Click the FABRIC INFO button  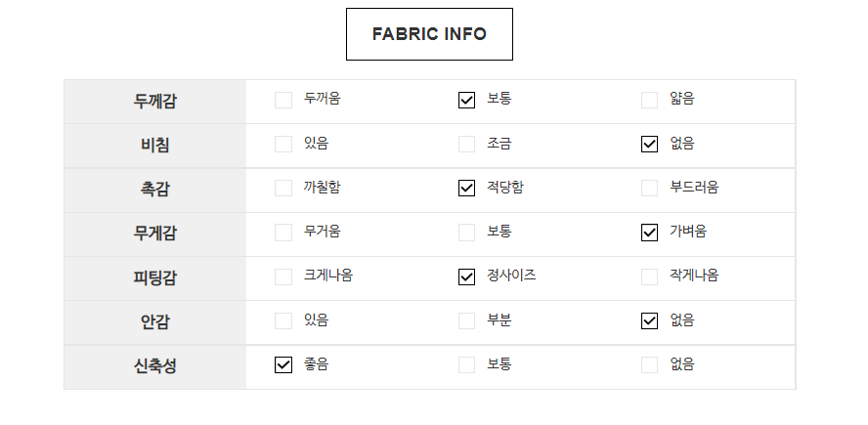[x=429, y=34]
